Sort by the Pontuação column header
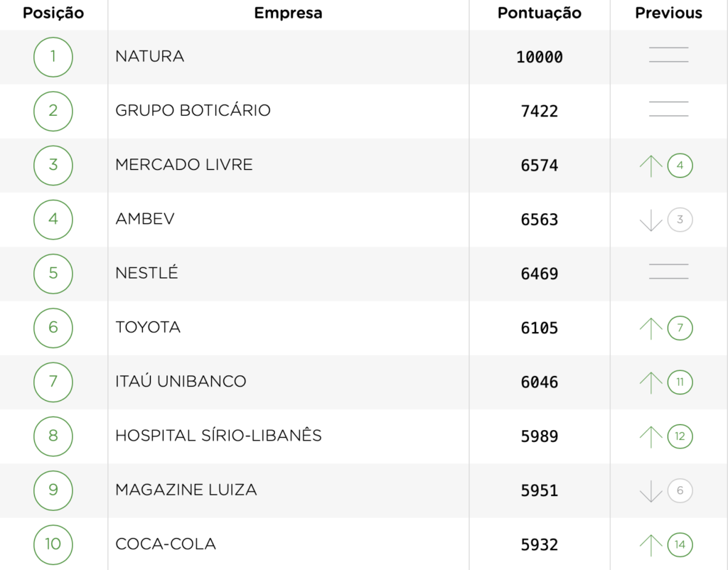 click(x=539, y=14)
